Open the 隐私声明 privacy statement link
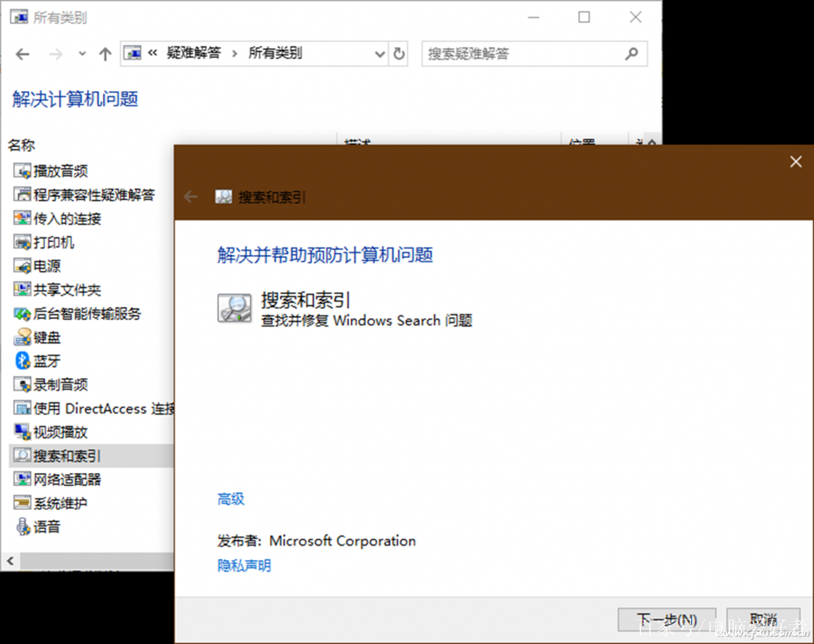Viewport: 814px width, 644px height. point(244,565)
